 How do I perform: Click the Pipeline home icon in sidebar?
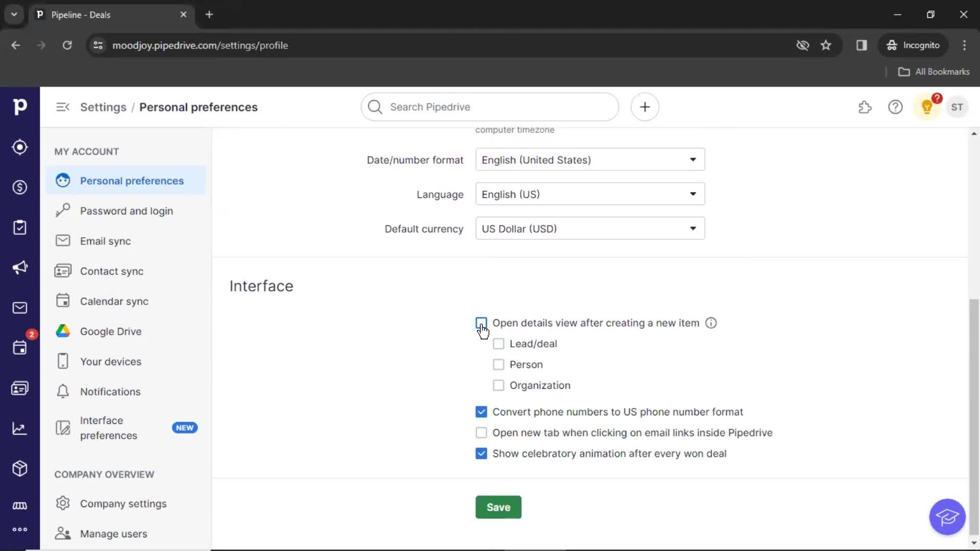tap(19, 106)
